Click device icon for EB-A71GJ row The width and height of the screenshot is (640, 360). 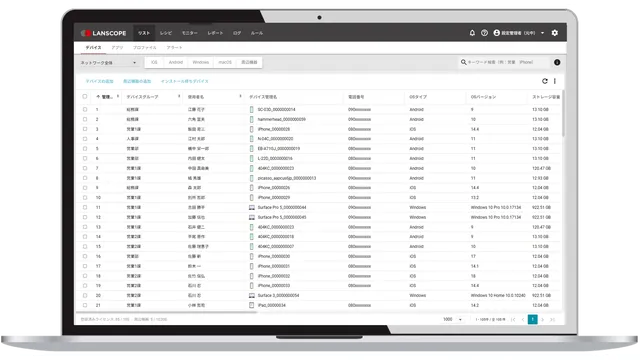pos(251,149)
